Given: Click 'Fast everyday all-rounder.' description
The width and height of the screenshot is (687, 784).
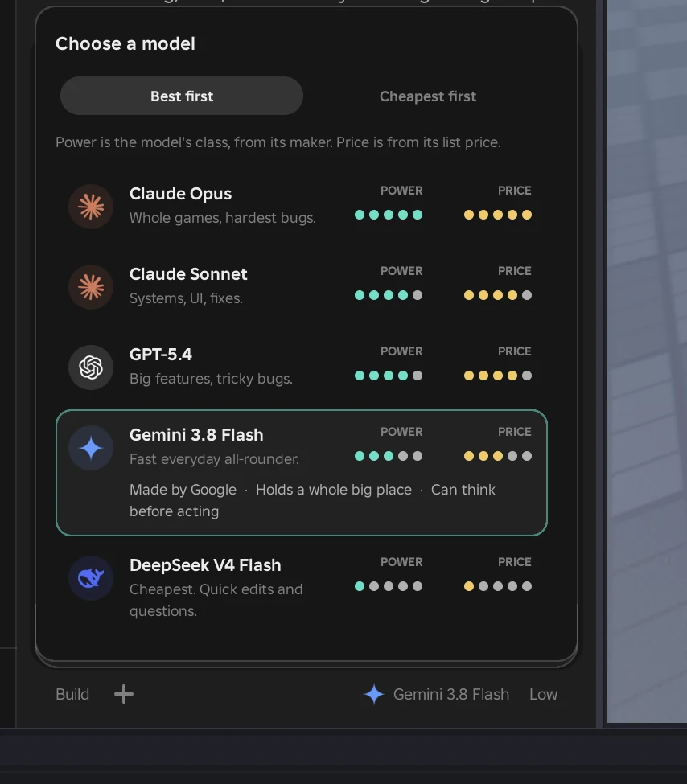Looking at the screenshot, I should pos(214,459).
